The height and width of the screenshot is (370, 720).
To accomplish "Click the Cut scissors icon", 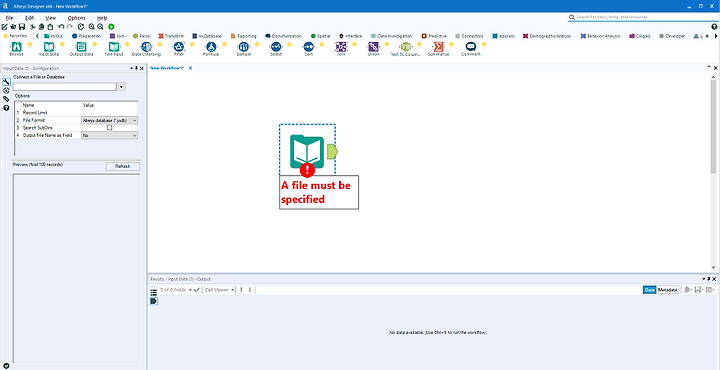I will pyautogui.click(x=33, y=27).
